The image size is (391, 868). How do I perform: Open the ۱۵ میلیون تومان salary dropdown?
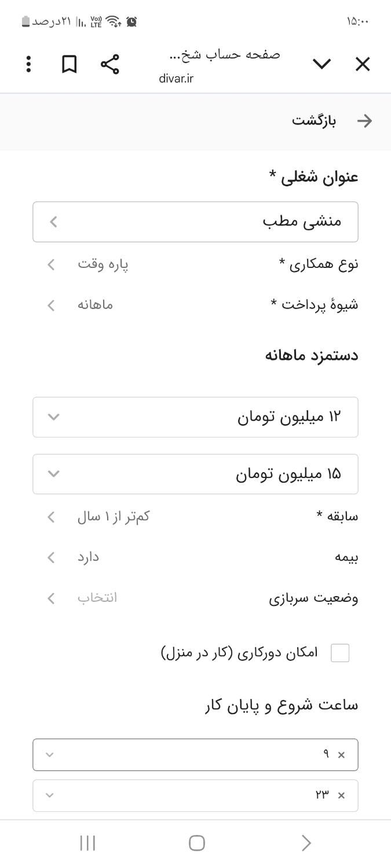coord(195,474)
